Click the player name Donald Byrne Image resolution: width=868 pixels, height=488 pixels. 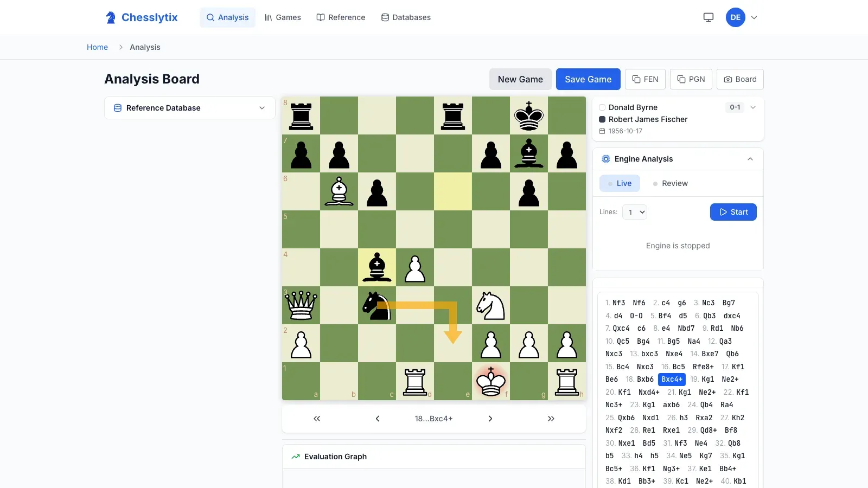point(633,107)
